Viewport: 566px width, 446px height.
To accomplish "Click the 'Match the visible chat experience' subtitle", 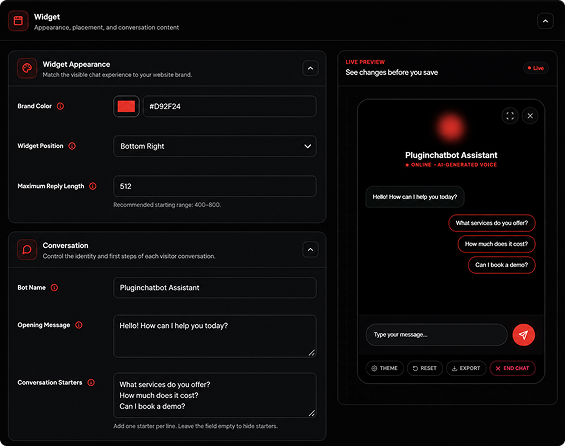I will pos(117,75).
